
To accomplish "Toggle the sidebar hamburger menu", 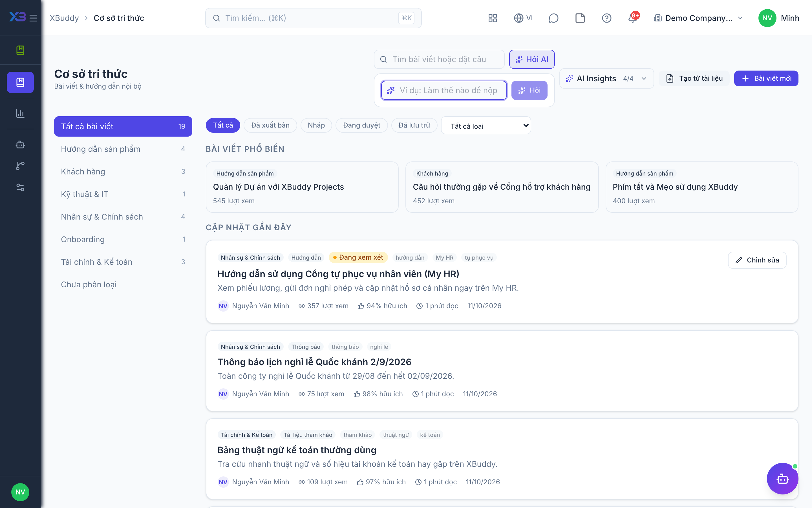I will [33, 18].
